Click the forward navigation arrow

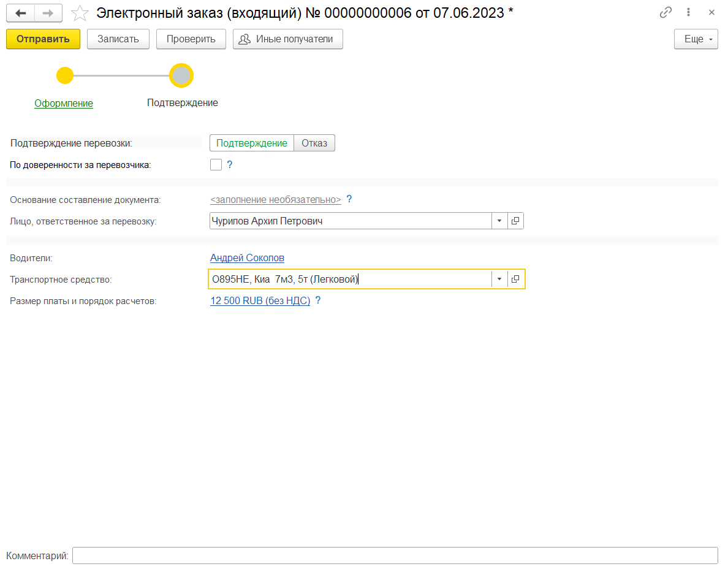pos(48,13)
